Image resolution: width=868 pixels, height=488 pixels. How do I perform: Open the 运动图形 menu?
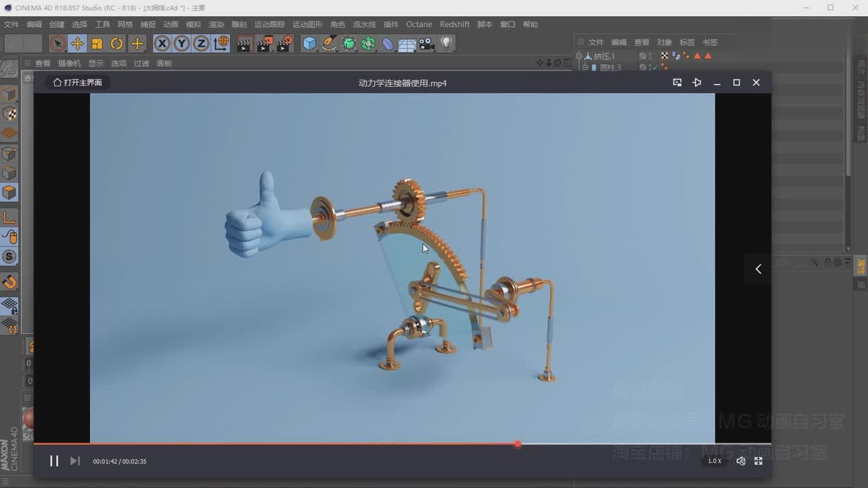[x=307, y=24]
